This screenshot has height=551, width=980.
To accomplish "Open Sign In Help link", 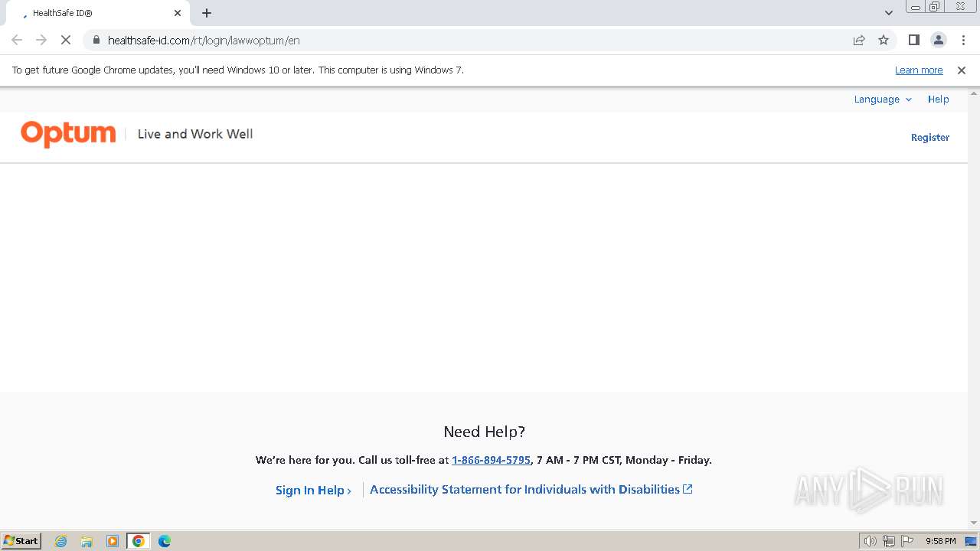I will pyautogui.click(x=313, y=491).
